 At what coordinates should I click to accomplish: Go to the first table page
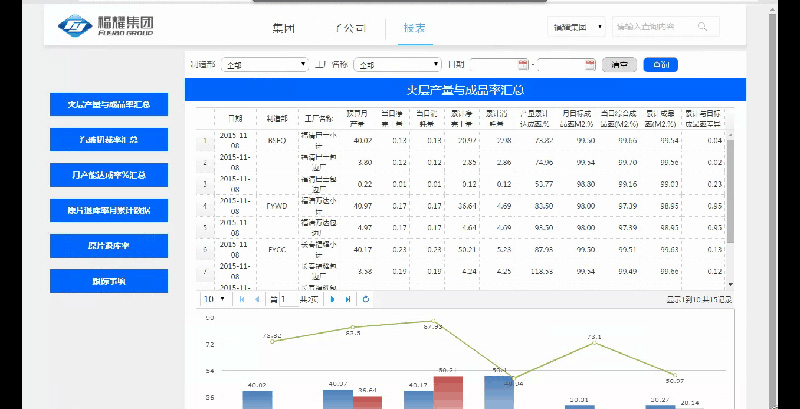point(241,299)
